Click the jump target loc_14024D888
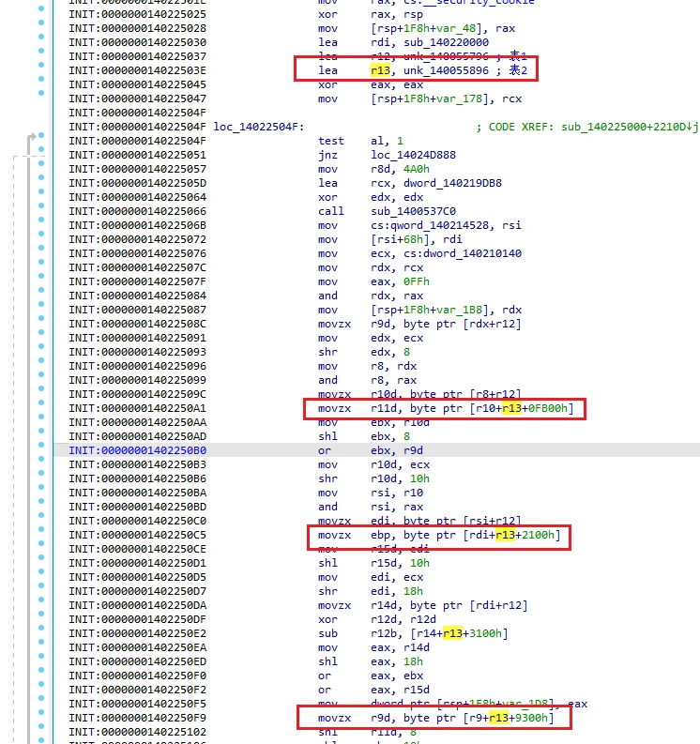Image resolution: width=700 pixels, height=744 pixels. point(414,155)
